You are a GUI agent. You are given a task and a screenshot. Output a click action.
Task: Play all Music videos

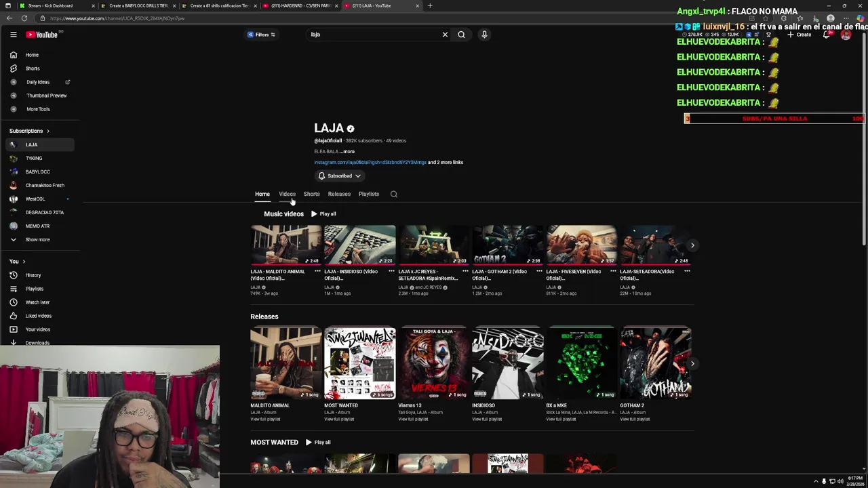tap(323, 214)
